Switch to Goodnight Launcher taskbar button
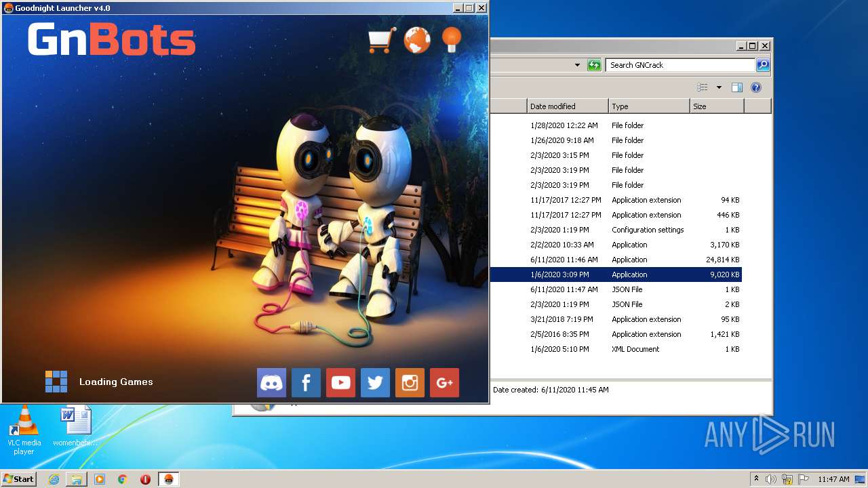The height and width of the screenshot is (488, 868). coord(169,479)
